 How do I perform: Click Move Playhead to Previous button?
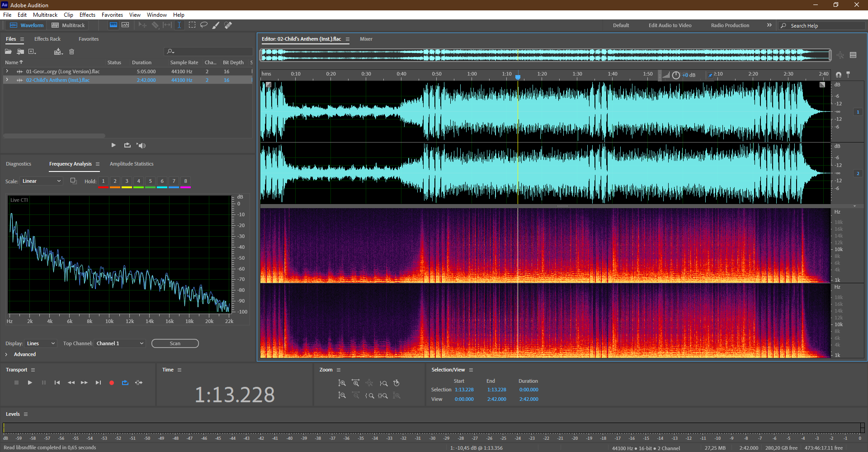[57, 383]
